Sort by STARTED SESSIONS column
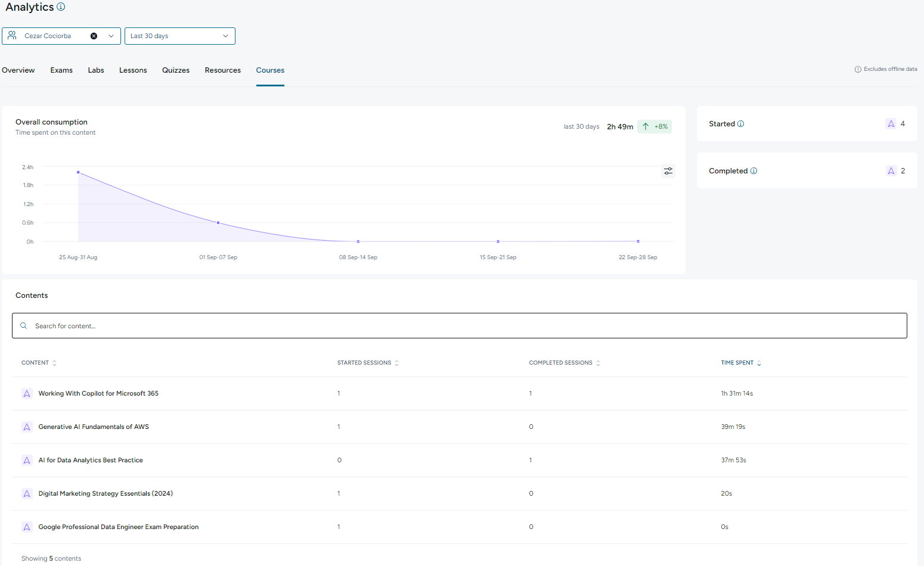Image resolution: width=924 pixels, height=566 pixels. (x=368, y=363)
